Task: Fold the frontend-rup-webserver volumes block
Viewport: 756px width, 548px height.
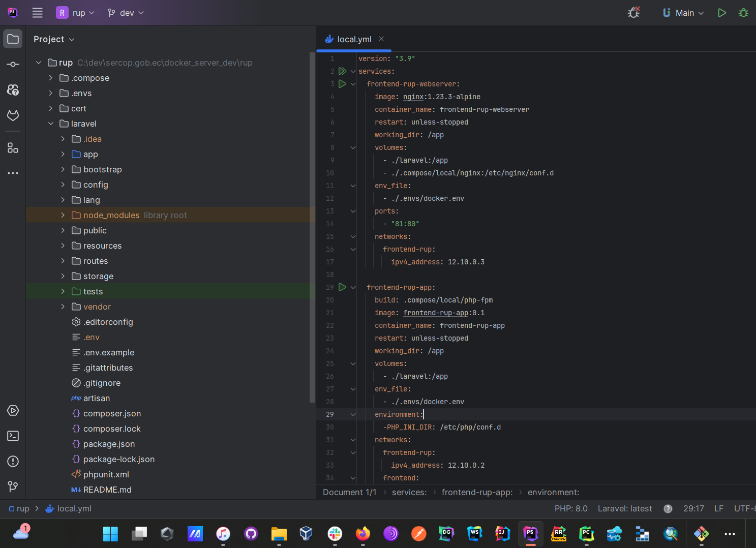Action: click(x=353, y=147)
